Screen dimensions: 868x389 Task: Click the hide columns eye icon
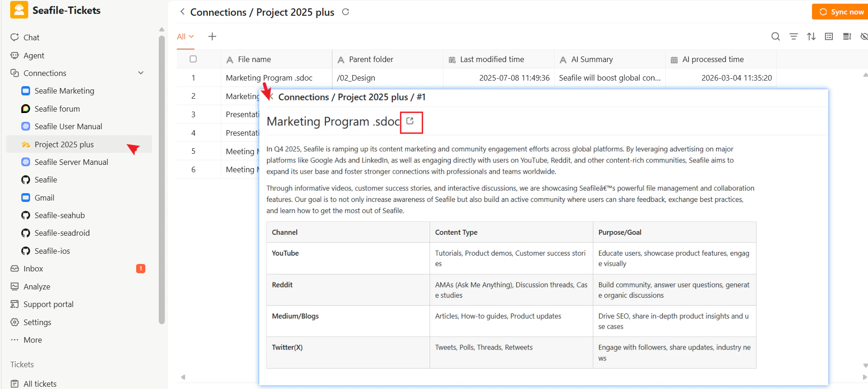(864, 37)
